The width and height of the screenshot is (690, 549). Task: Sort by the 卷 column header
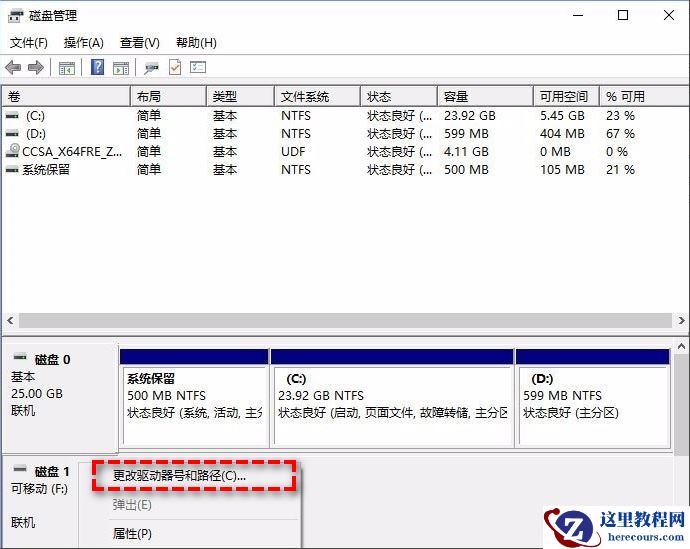tap(66, 96)
